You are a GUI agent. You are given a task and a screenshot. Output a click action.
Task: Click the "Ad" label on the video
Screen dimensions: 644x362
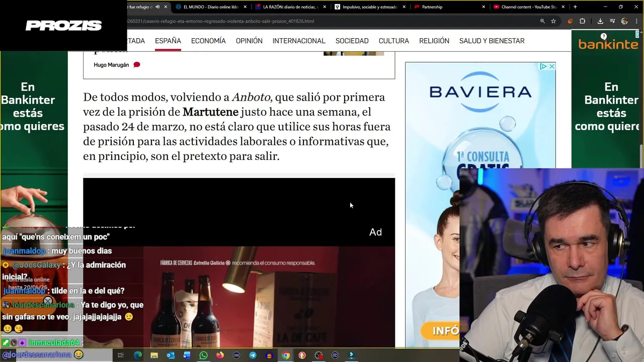pyautogui.click(x=375, y=232)
